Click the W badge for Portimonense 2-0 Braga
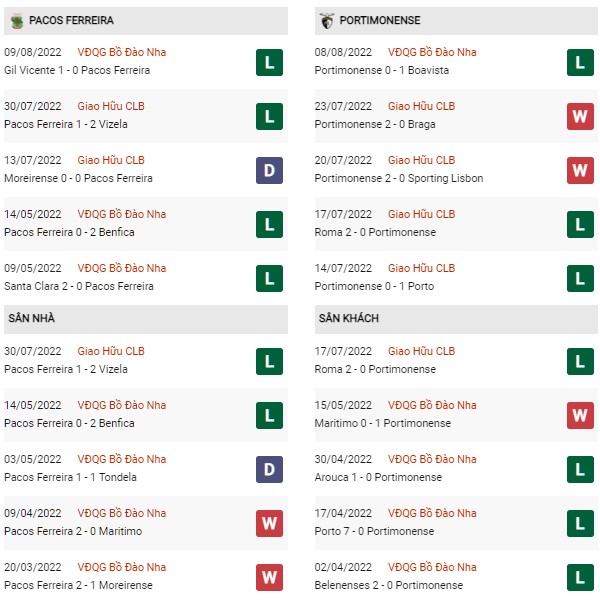The image size is (600, 602). pos(580,116)
